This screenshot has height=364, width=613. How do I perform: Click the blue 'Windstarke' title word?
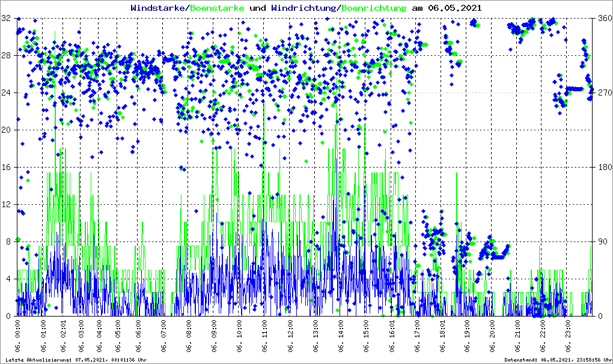click(159, 8)
